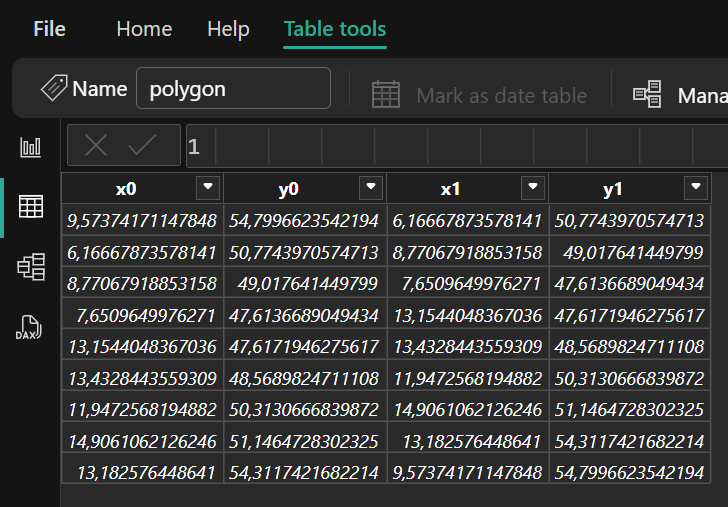This screenshot has height=507, width=728.
Task: Select the y1 column header
Action: pos(612,189)
